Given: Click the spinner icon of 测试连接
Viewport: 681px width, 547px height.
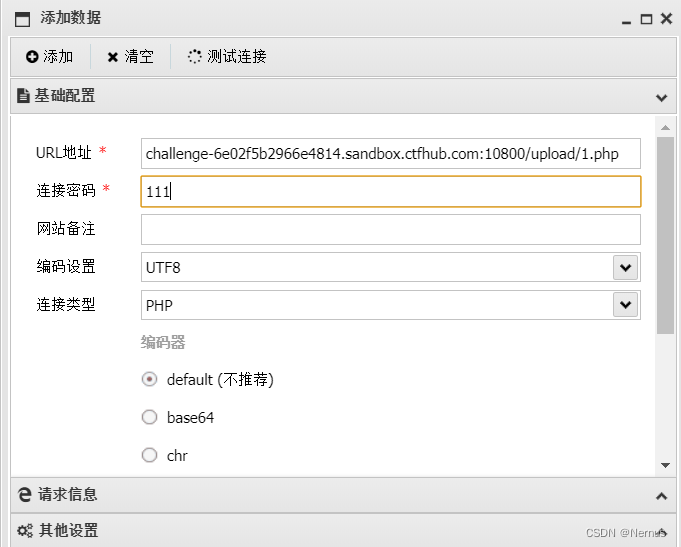Looking at the screenshot, I should coord(195,56).
